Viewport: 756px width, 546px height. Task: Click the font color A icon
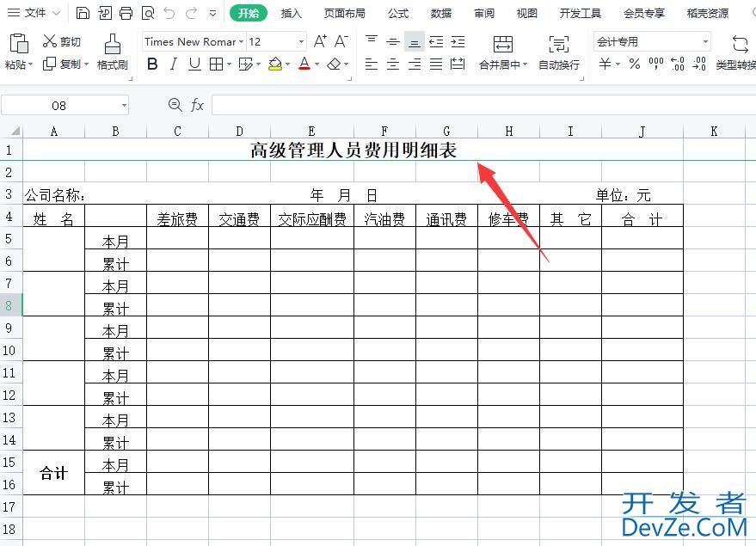coord(304,64)
